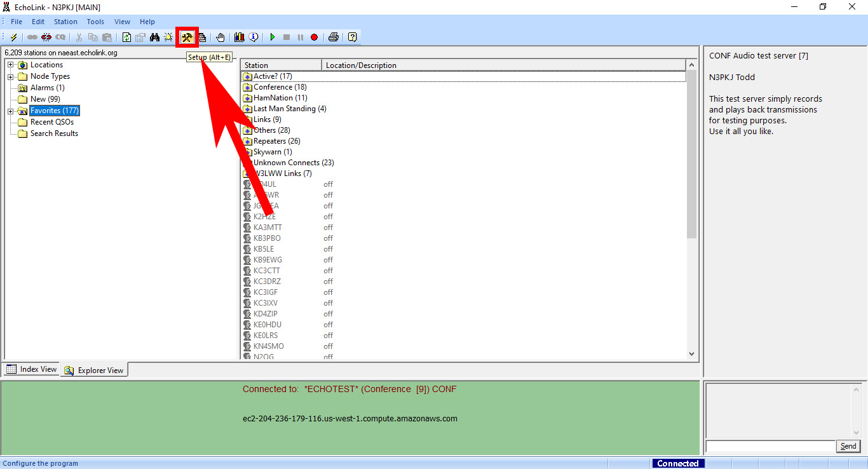The image size is (868, 469).
Task: Click the gray Connect chain-link toolbar icon
Action: 32,37
